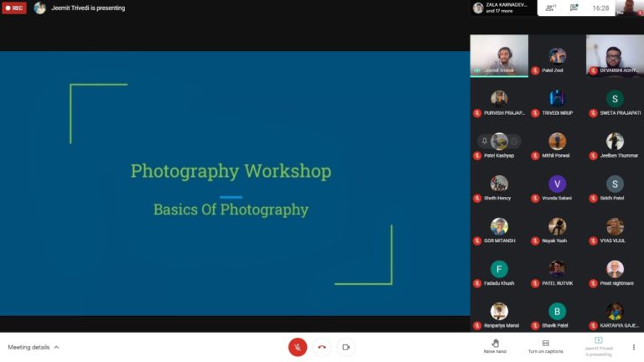Click Basics Of Photography subtitle on slide
644x362 pixels.
click(231, 209)
